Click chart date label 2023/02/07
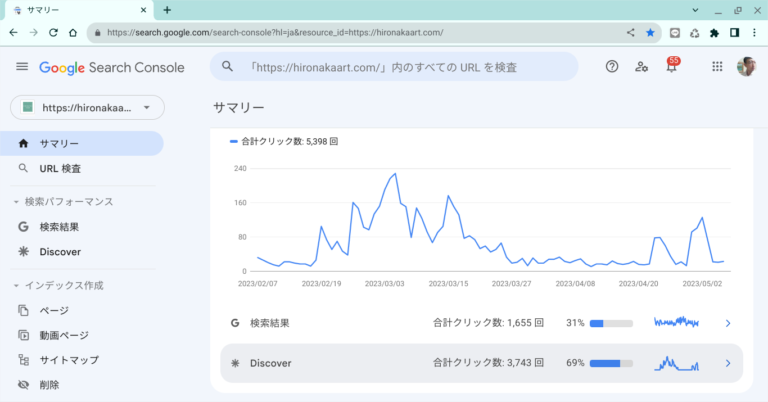 [x=258, y=284]
